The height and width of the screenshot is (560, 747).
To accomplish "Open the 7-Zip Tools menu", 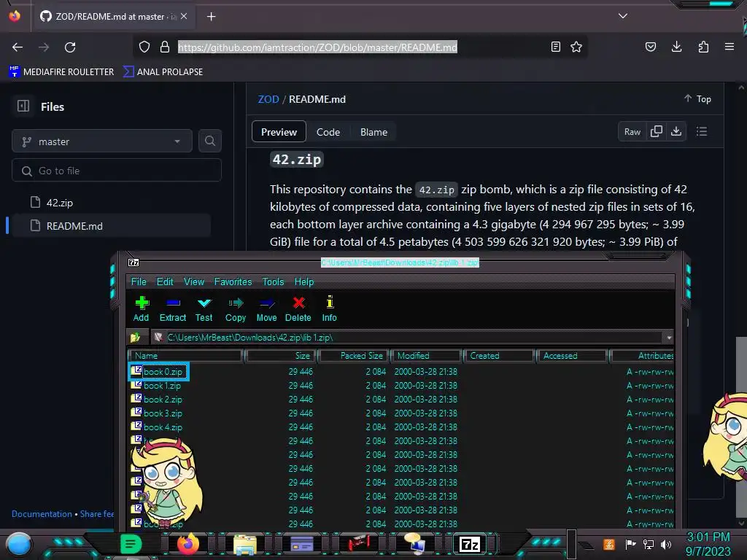I will point(273,281).
